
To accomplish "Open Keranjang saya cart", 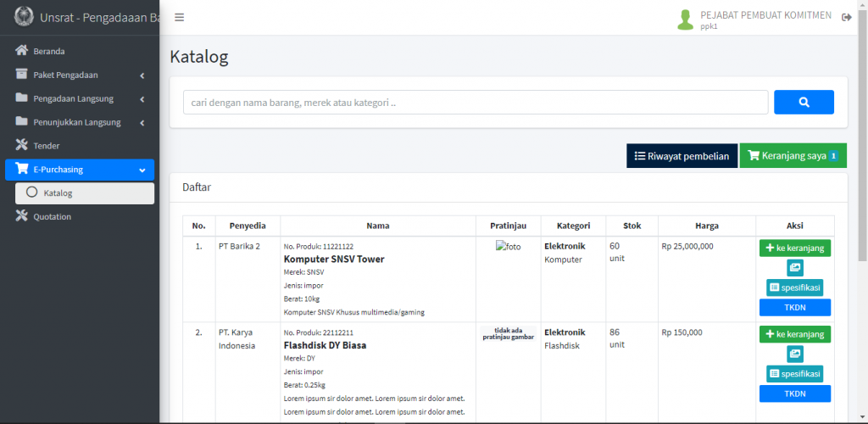I will point(793,156).
